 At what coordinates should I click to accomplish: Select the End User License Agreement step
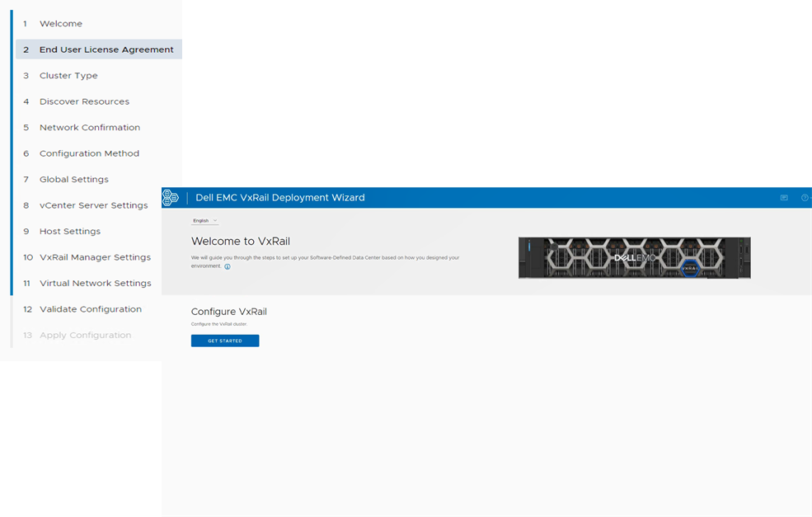pyautogui.click(x=98, y=49)
